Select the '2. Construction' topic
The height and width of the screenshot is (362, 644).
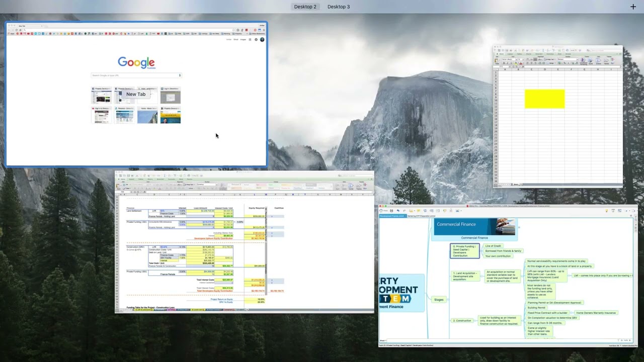point(462,320)
